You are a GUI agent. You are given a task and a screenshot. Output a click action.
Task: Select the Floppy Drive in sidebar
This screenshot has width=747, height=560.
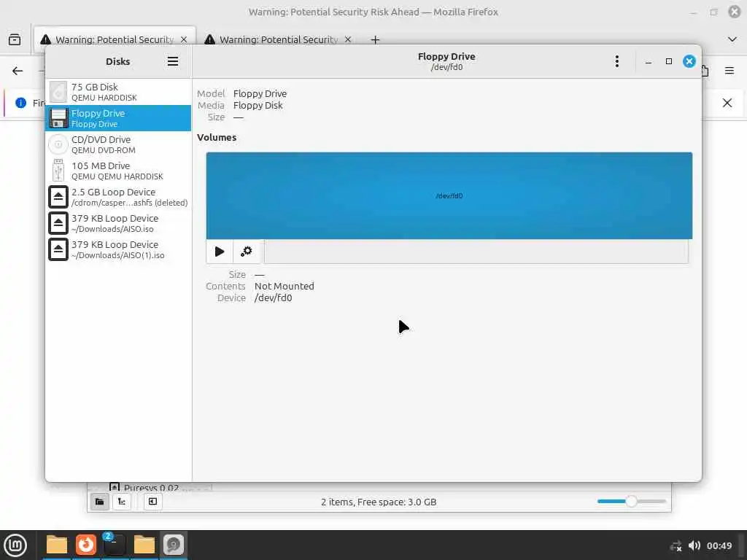tap(118, 118)
